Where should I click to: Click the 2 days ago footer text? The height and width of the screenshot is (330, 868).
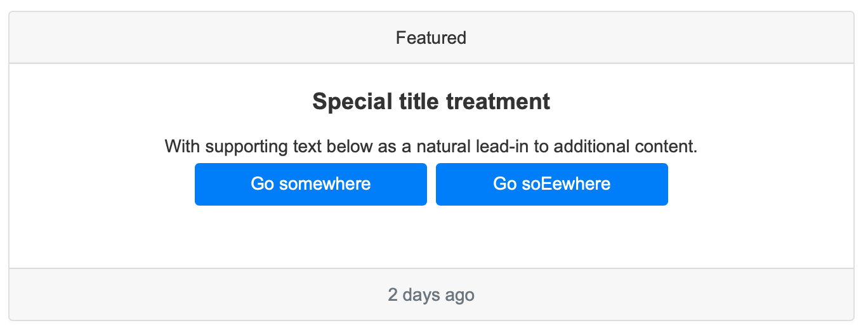point(431,295)
